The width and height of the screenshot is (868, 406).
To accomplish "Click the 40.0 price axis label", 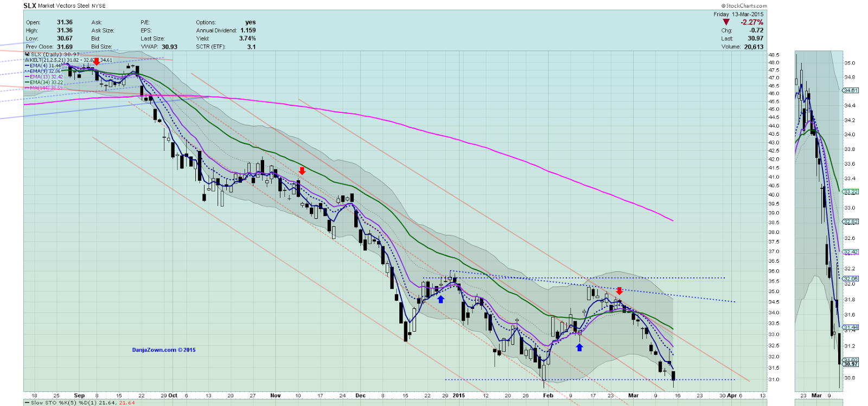I will [774, 194].
